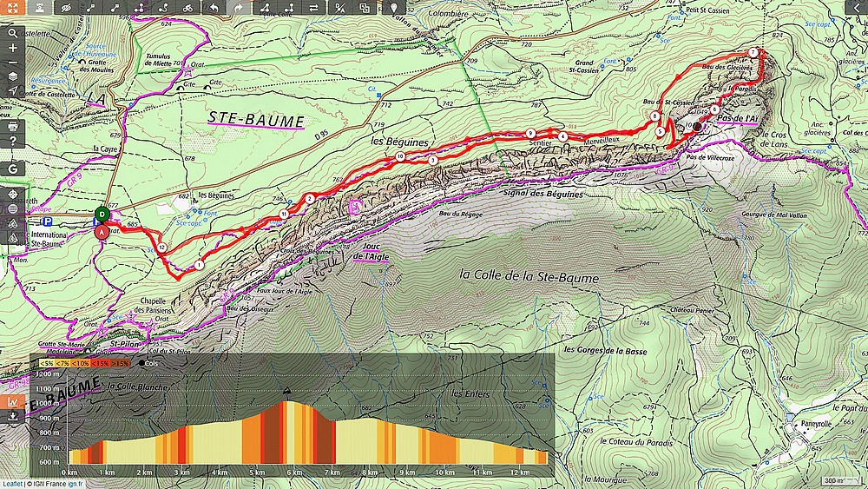The width and height of the screenshot is (868, 489).
Task: Download the track with the download icon
Action: (x=13, y=417)
